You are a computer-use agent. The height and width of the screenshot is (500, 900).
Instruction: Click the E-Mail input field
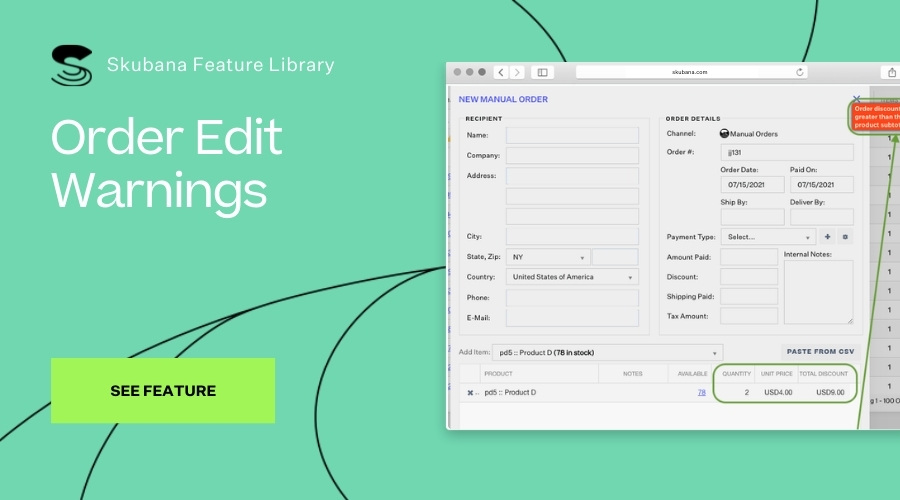click(x=572, y=317)
